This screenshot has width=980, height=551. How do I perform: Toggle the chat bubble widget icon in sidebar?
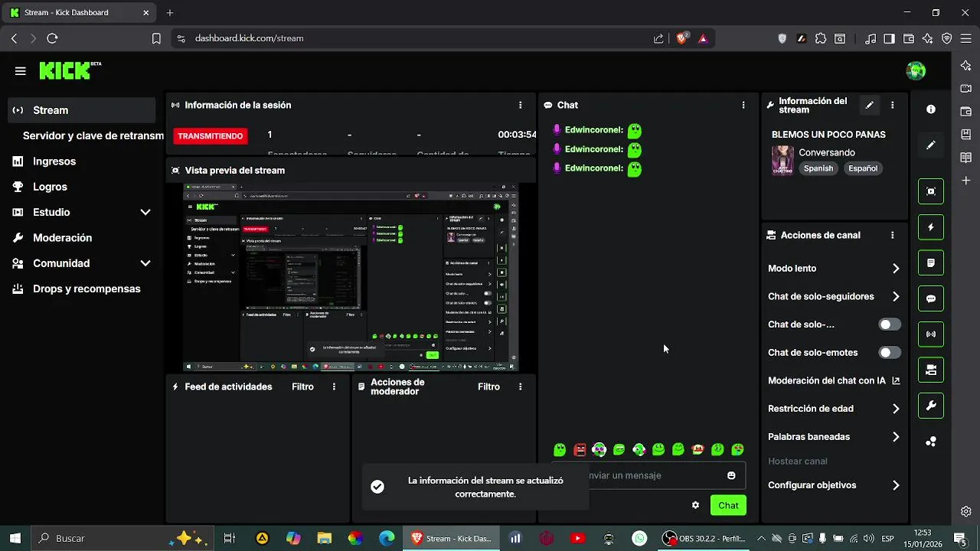931,298
